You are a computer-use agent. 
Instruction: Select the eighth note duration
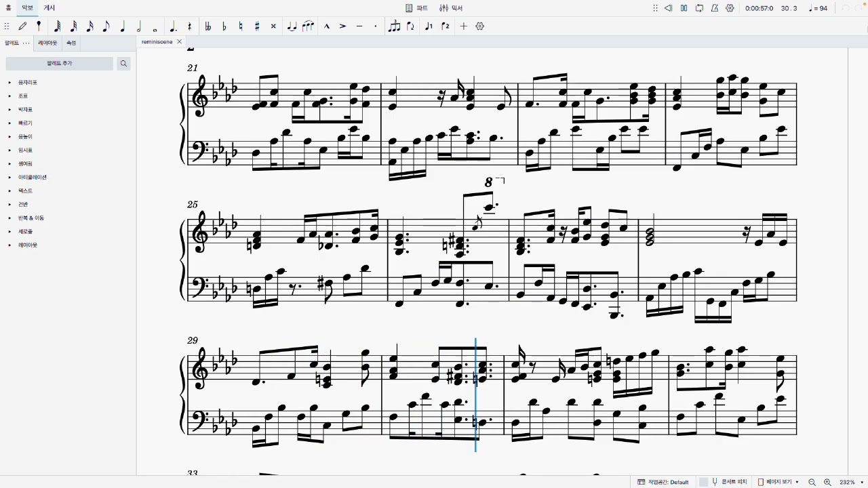pos(106,26)
